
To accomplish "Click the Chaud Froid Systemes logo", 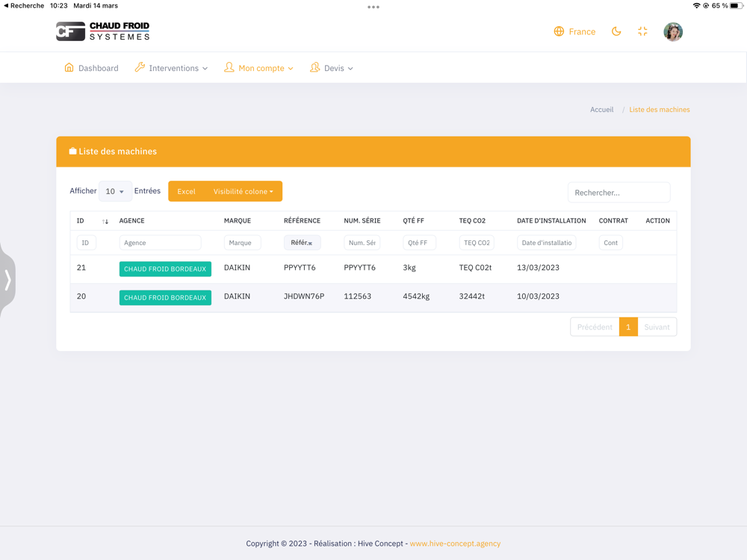I will [x=103, y=31].
